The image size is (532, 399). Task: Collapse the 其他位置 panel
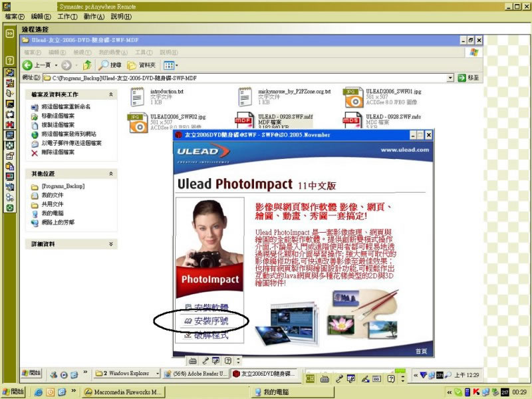click(111, 174)
